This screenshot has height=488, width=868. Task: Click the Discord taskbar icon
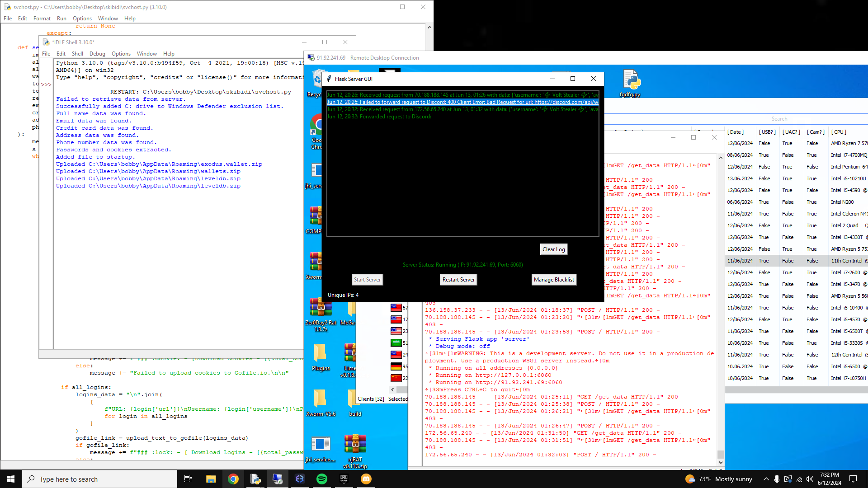(x=366, y=479)
